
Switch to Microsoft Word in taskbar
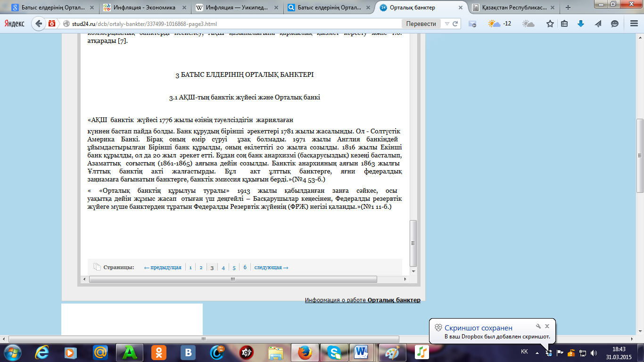(363, 352)
